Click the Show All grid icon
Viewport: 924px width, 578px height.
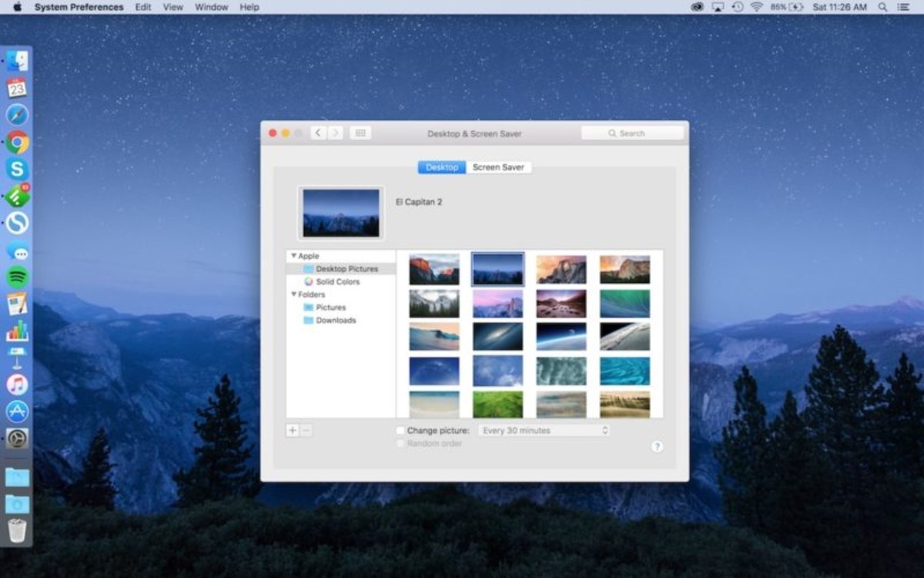[360, 133]
